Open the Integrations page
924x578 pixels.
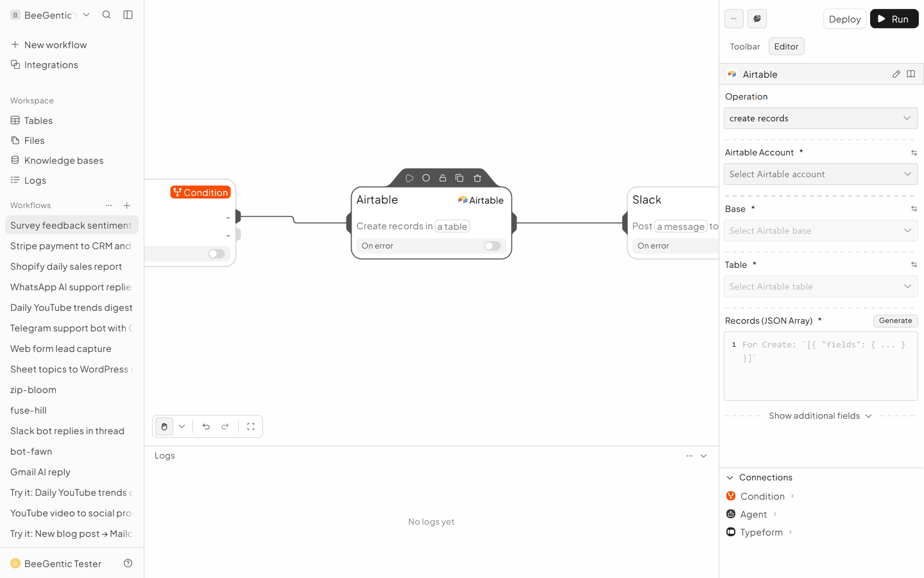tap(72, 65)
